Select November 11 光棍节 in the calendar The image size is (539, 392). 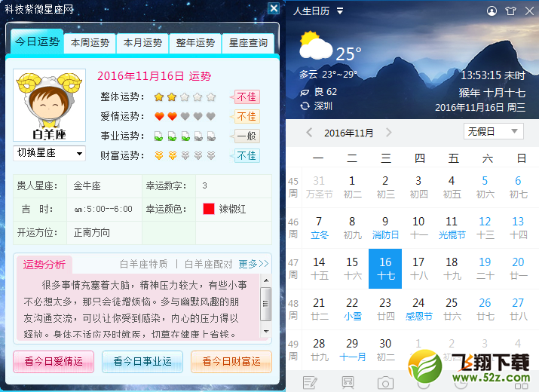(452, 228)
